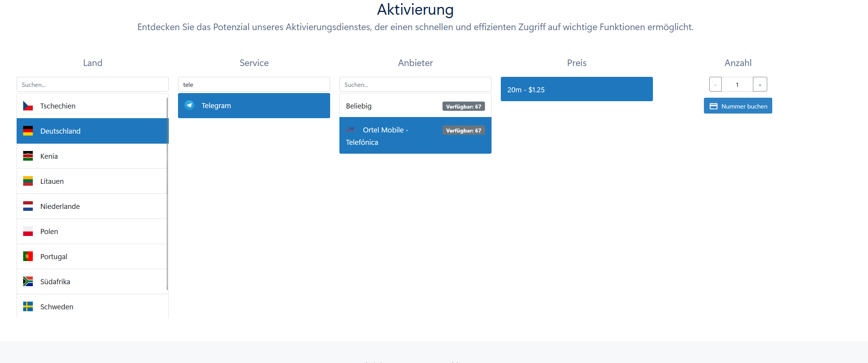
Task: Choose Polen in the list
Action: (93, 231)
